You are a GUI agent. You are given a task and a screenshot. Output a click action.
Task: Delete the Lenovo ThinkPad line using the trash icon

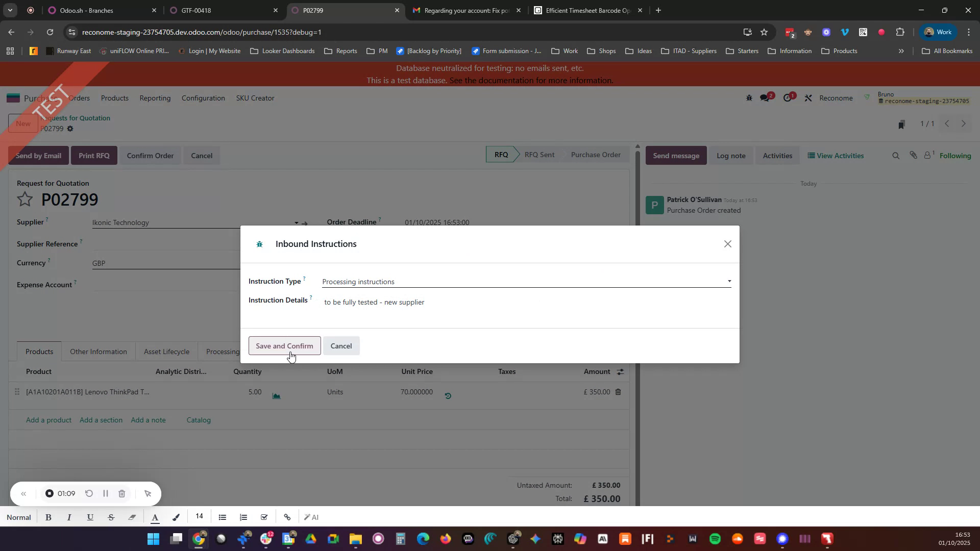coord(618,392)
